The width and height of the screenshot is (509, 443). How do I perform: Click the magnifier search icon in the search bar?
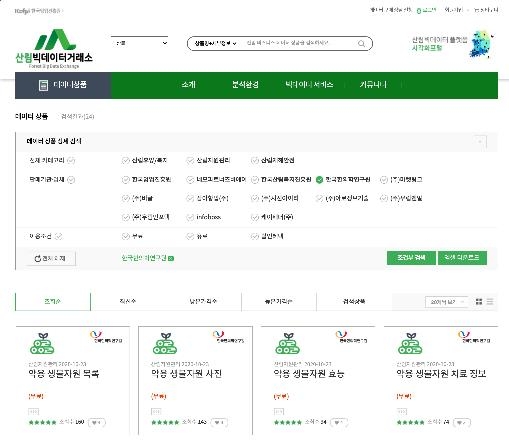pyautogui.click(x=361, y=44)
